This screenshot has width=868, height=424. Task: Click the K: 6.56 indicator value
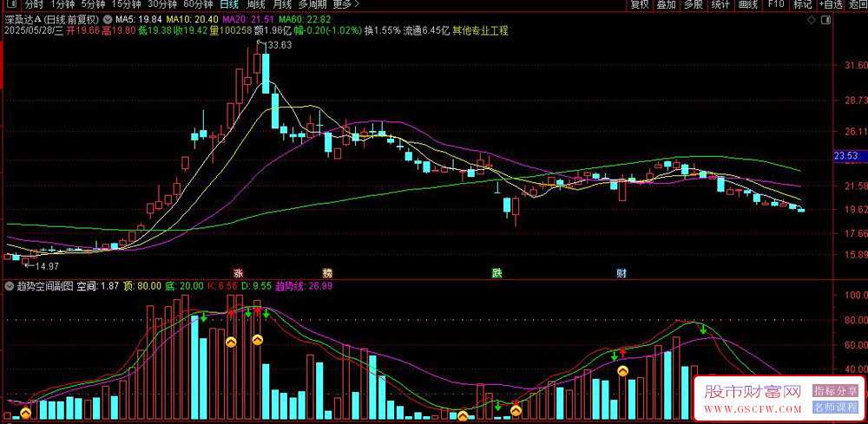click(x=222, y=286)
